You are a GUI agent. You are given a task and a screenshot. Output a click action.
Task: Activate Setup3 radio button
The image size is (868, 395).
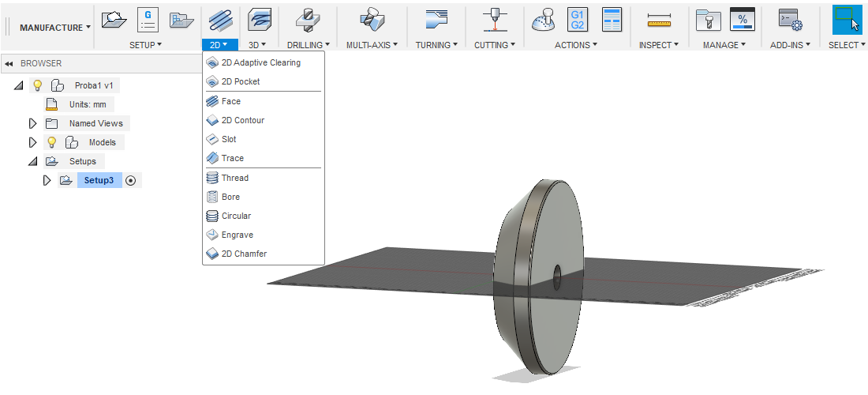[x=131, y=180]
